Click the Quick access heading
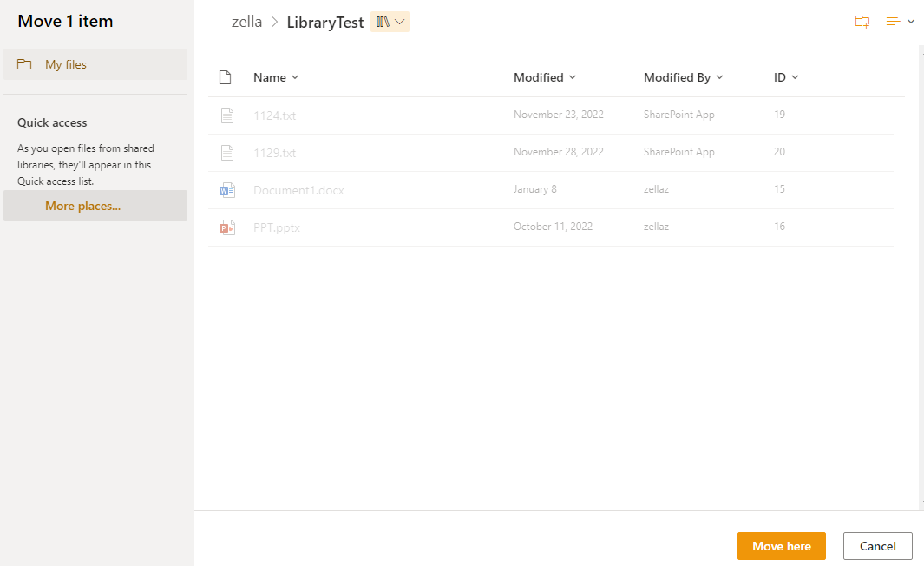924x566 pixels. (52, 122)
